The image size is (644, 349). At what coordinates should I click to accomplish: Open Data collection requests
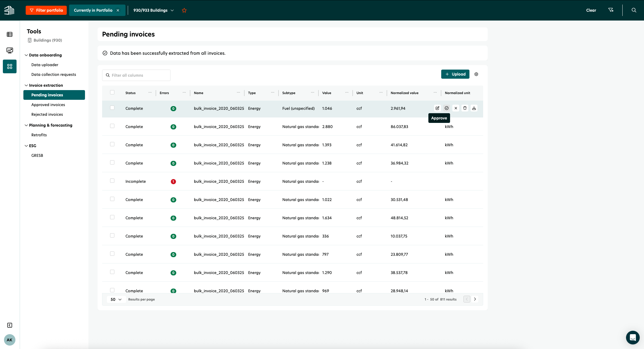click(x=54, y=74)
